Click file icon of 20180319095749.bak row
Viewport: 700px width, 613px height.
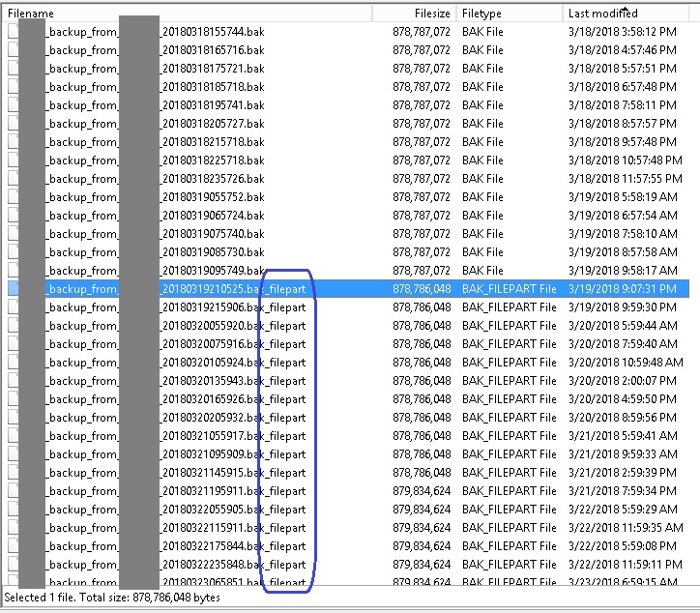pyautogui.click(x=13, y=271)
